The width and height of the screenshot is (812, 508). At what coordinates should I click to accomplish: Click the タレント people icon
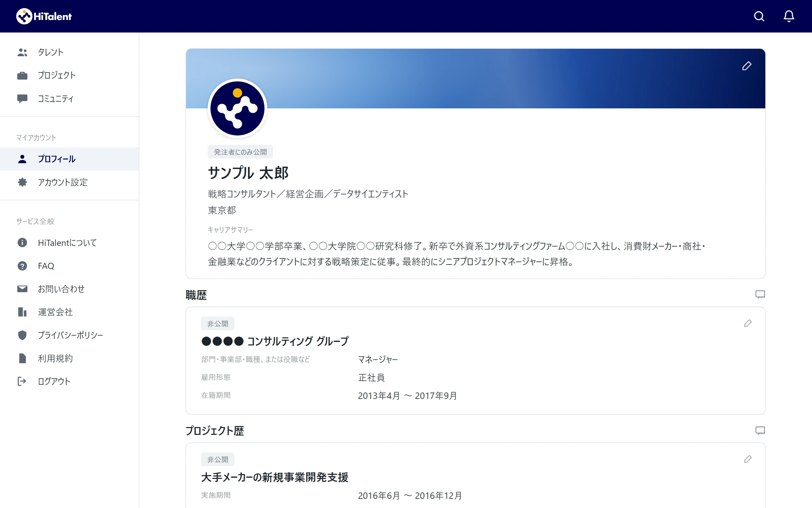coord(22,52)
